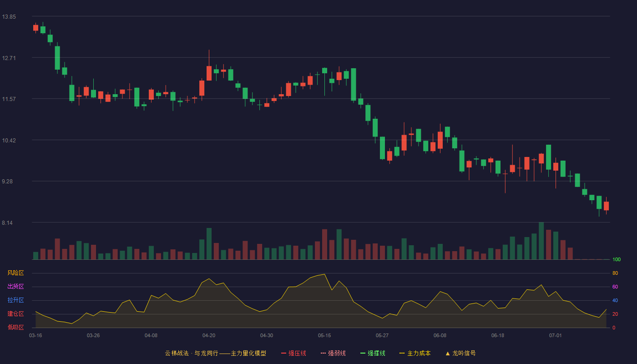Click the 06-18 date label
The image size is (637, 364).
pyautogui.click(x=498, y=335)
